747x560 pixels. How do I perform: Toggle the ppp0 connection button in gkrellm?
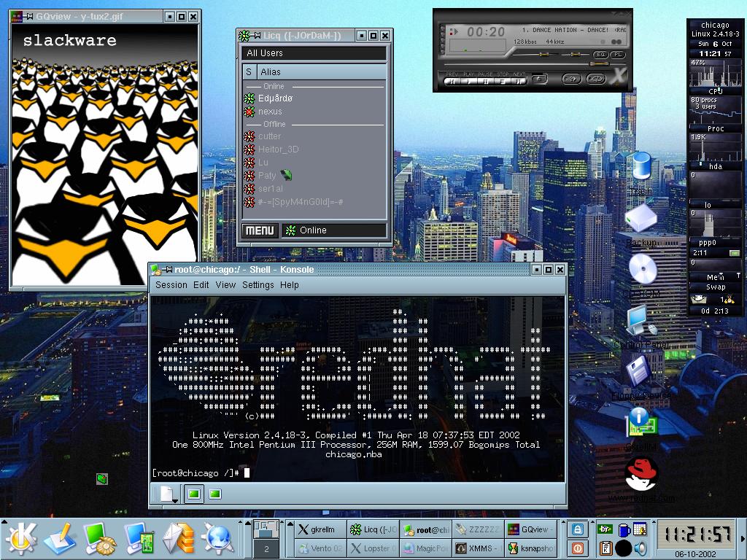point(734,253)
